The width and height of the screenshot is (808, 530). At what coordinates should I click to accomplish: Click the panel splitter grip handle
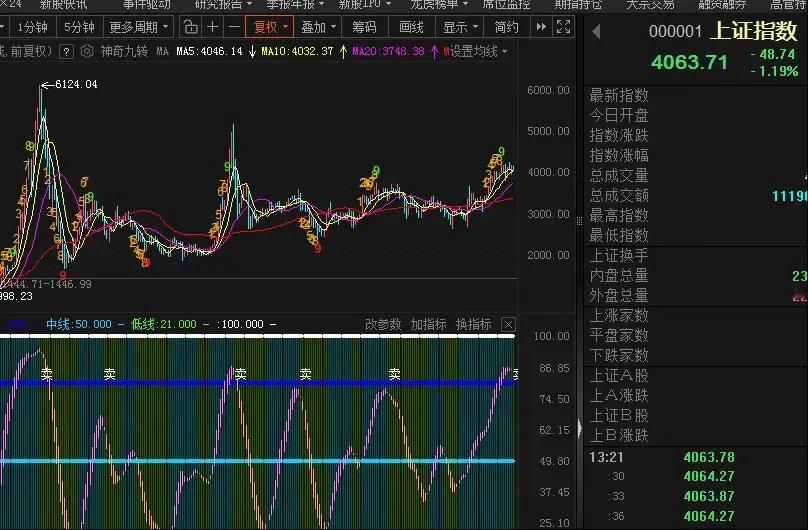pos(579,220)
